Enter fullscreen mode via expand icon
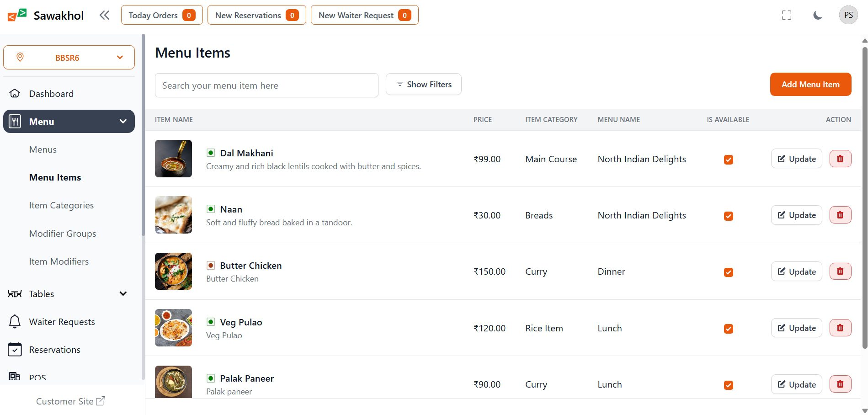 point(786,15)
